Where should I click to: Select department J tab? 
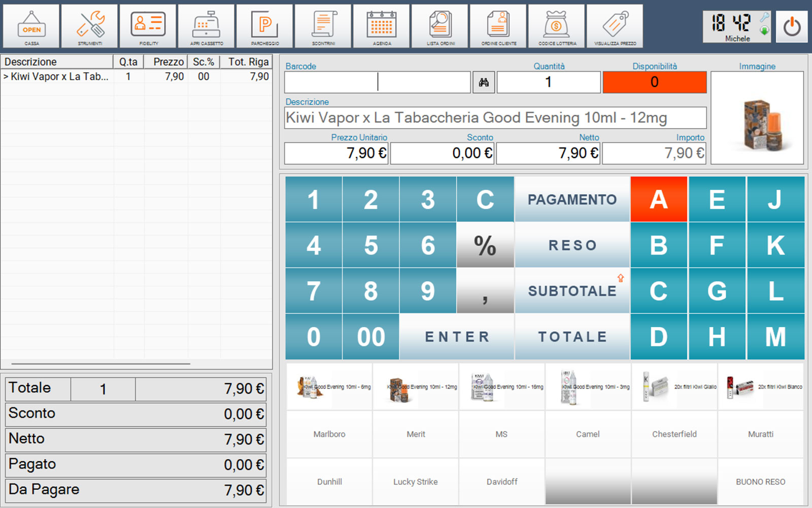pyautogui.click(x=775, y=199)
